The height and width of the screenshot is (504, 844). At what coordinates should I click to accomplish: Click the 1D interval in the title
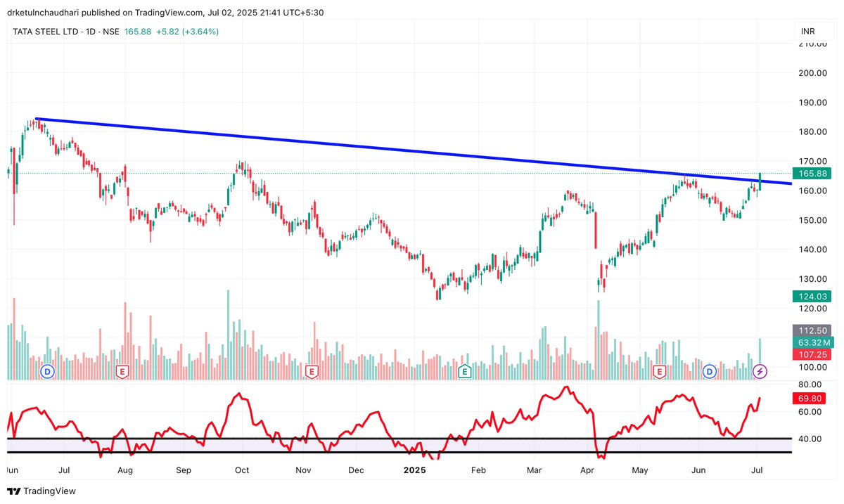pyautogui.click(x=90, y=32)
